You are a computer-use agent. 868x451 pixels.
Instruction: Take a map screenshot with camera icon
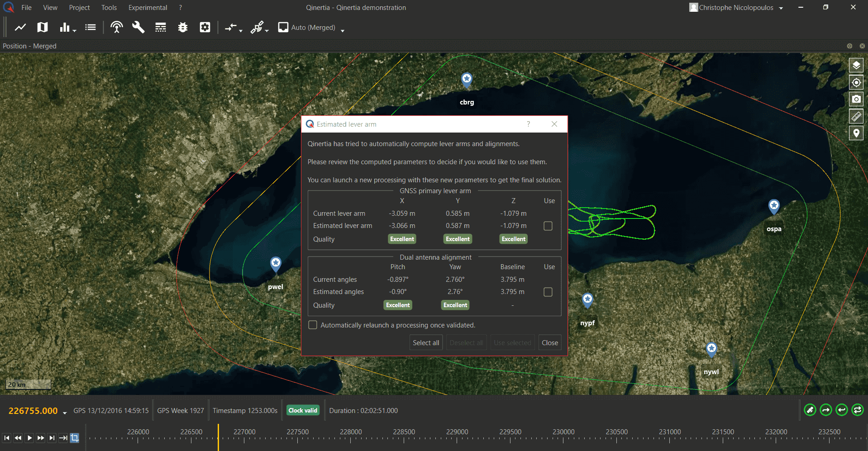pyautogui.click(x=856, y=100)
